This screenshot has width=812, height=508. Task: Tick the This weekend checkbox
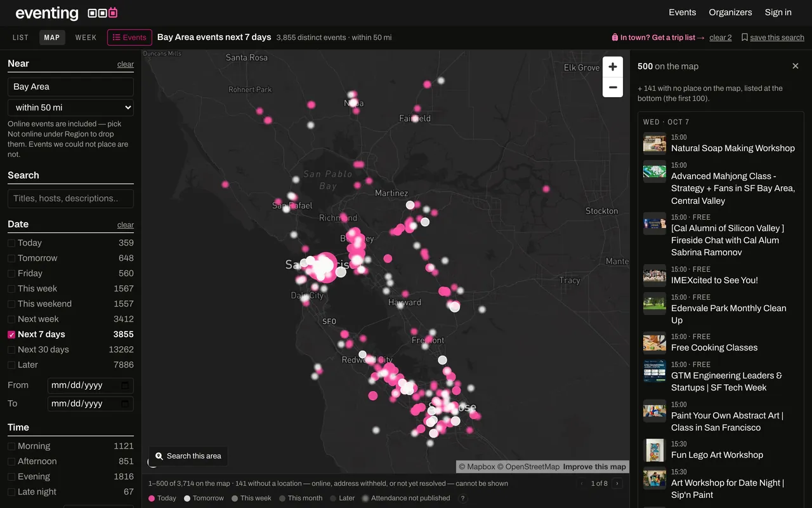11,304
